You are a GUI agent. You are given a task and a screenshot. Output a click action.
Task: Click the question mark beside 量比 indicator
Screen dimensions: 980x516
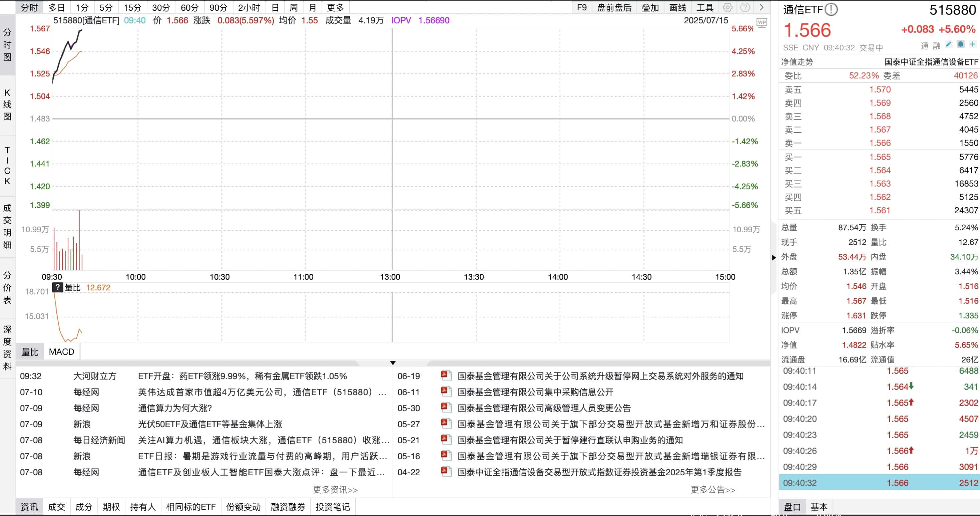click(57, 287)
